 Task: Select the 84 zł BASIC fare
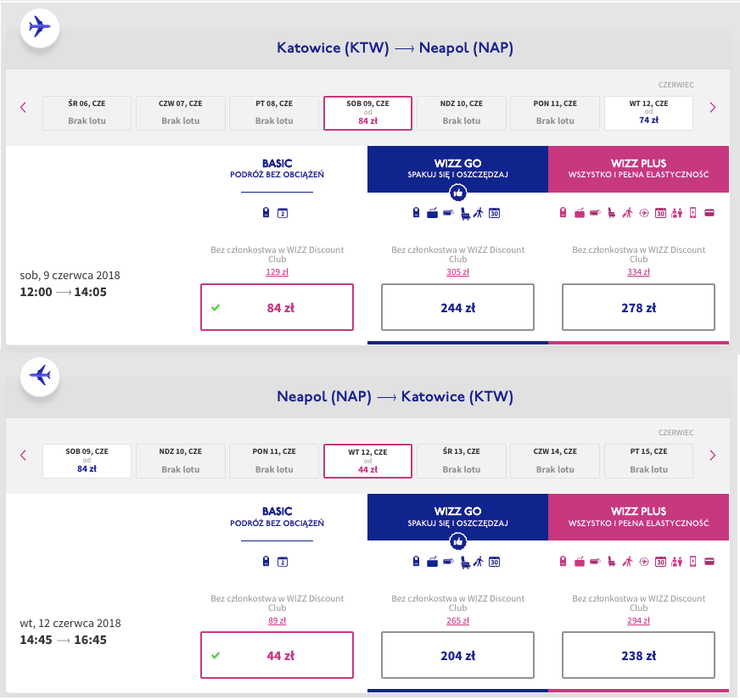click(277, 307)
